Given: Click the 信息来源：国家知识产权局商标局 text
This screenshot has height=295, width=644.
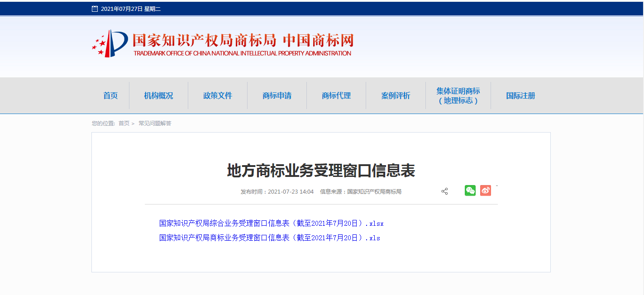Looking at the screenshot, I should tap(361, 191).
